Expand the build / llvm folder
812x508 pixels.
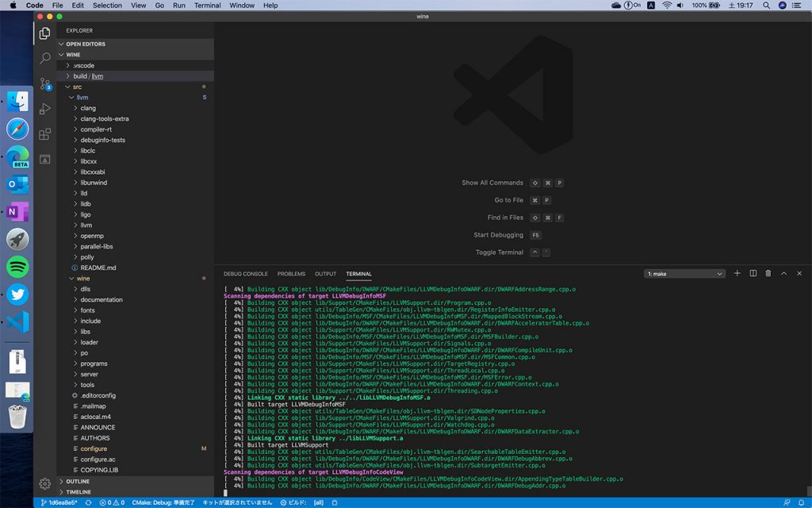(135, 76)
